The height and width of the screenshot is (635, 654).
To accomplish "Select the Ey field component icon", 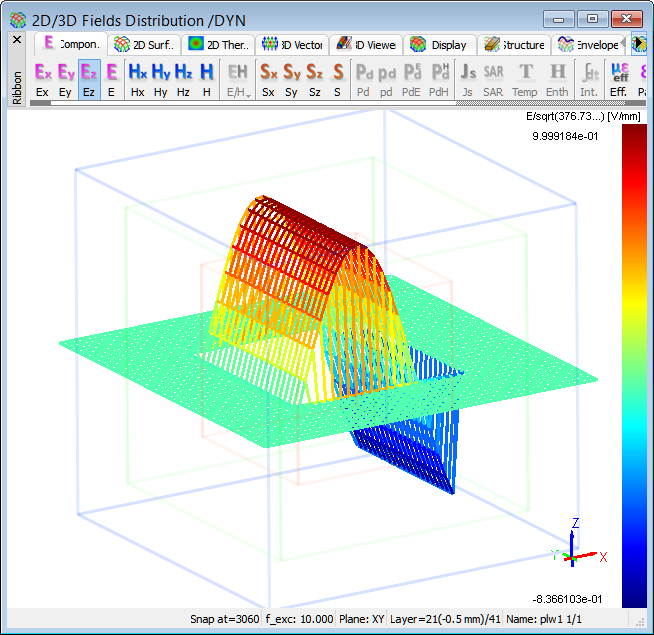I will pyautogui.click(x=66, y=79).
